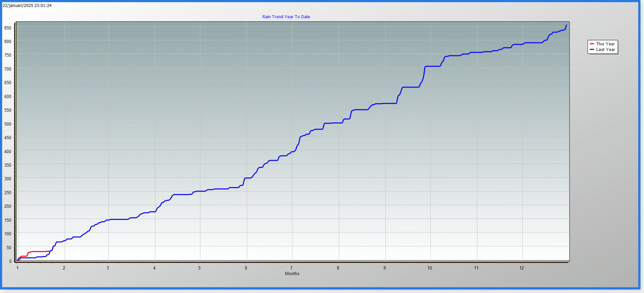The height and width of the screenshot is (293, 644).
Task: Click month 12 on the x-axis
Action: click(522, 268)
